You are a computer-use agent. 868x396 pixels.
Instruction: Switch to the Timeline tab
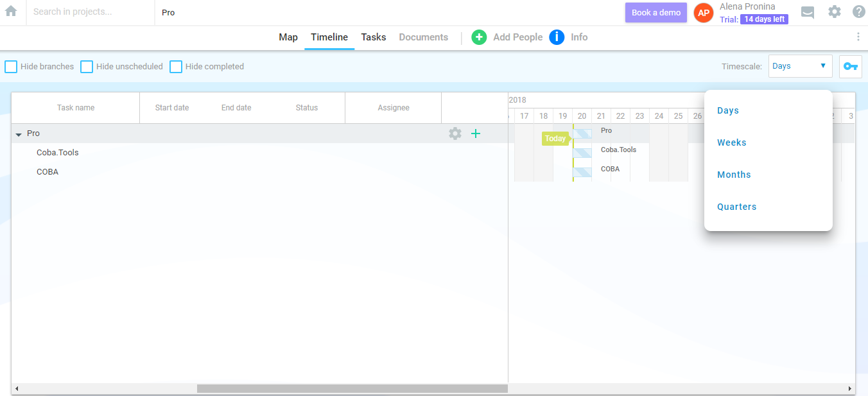pos(329,37)
